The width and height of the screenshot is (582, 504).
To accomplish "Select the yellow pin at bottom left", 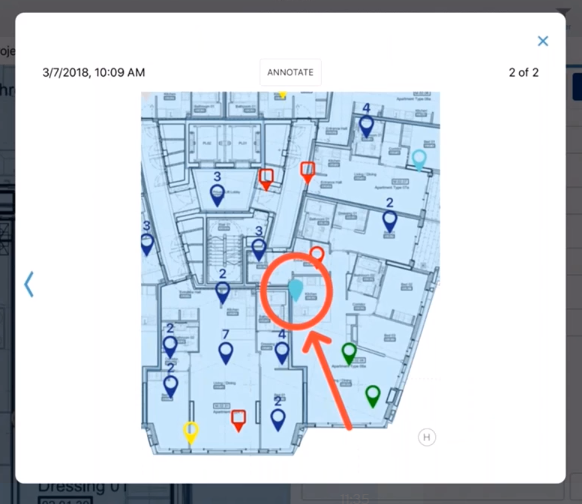I will 191,433.
